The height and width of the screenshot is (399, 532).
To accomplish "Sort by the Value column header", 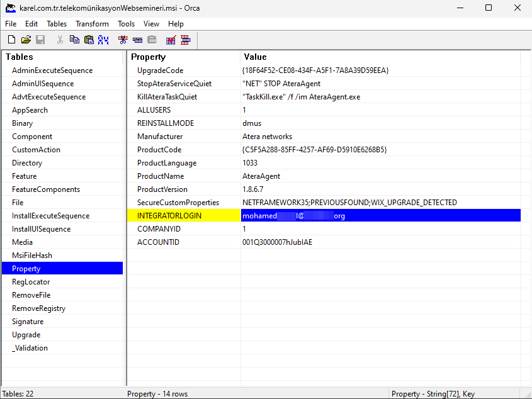I will 380,57.
